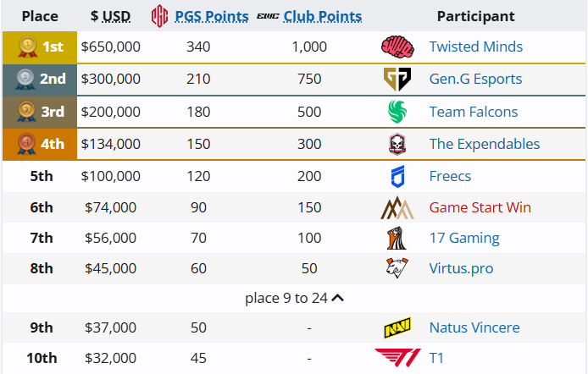
Task: Open the Twisted Minds team link
Action: point(475,47)
